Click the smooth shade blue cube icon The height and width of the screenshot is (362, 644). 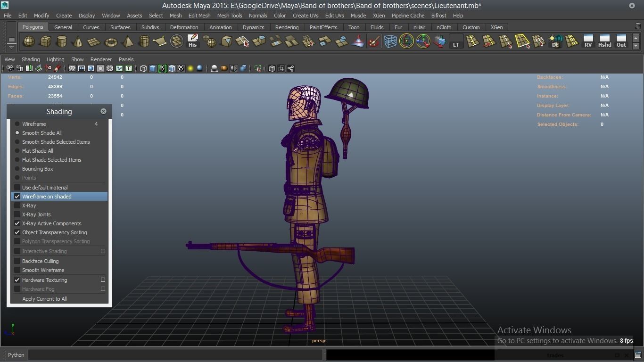pos(153,69)
